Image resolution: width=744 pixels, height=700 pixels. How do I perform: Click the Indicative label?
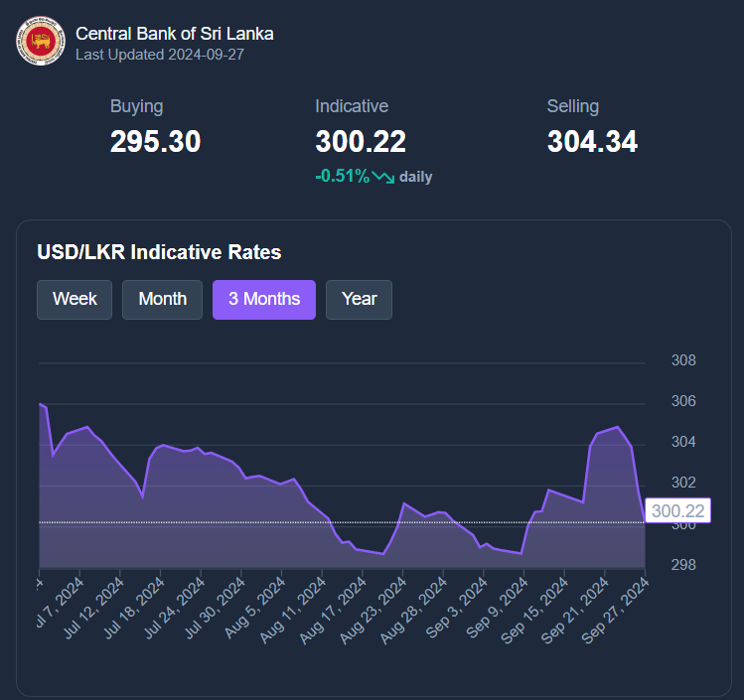click(x=352, y=106)
